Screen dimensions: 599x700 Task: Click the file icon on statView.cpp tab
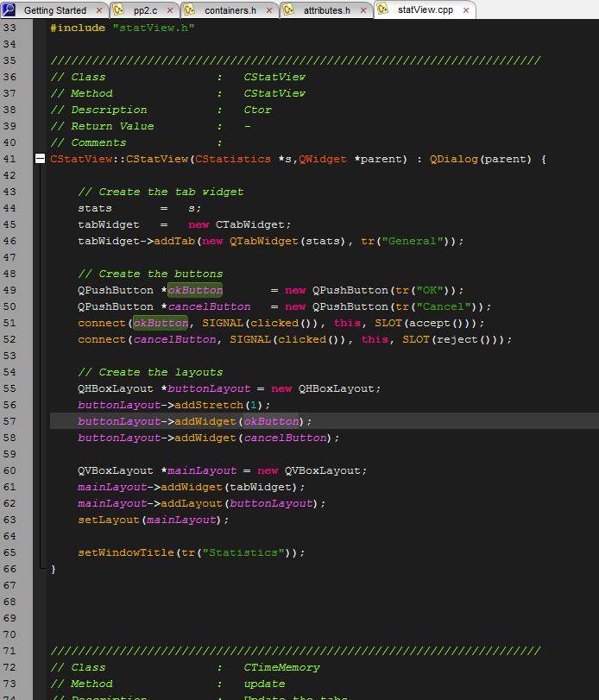click(382, 10)
